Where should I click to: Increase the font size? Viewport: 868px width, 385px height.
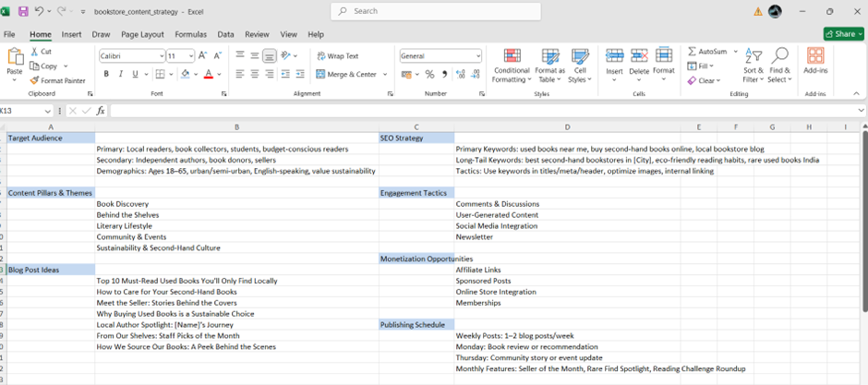click(x=202, y=56)
